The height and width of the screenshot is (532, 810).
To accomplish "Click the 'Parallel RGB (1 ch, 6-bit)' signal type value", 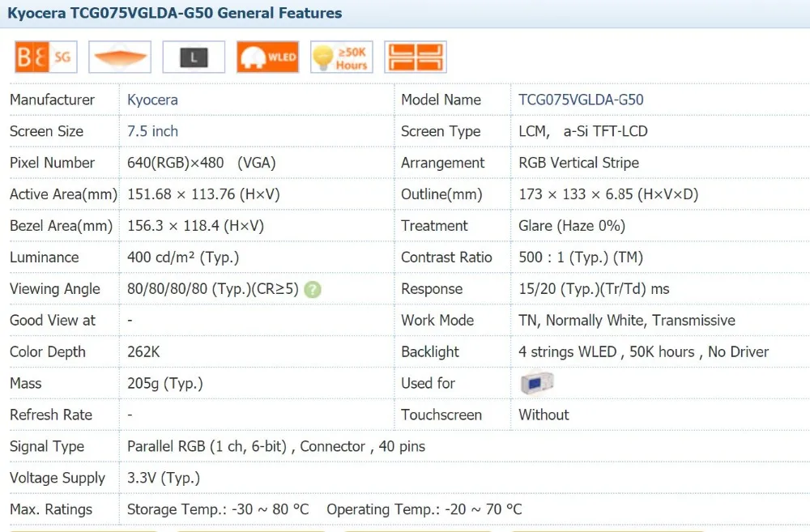I will [207, 446].
